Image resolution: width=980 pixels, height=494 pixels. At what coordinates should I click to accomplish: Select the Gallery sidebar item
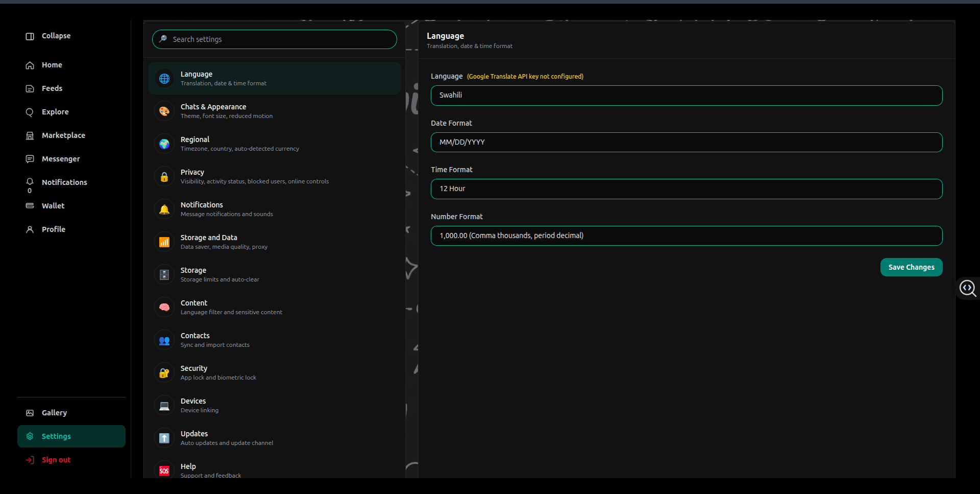[x=71, y=413]
